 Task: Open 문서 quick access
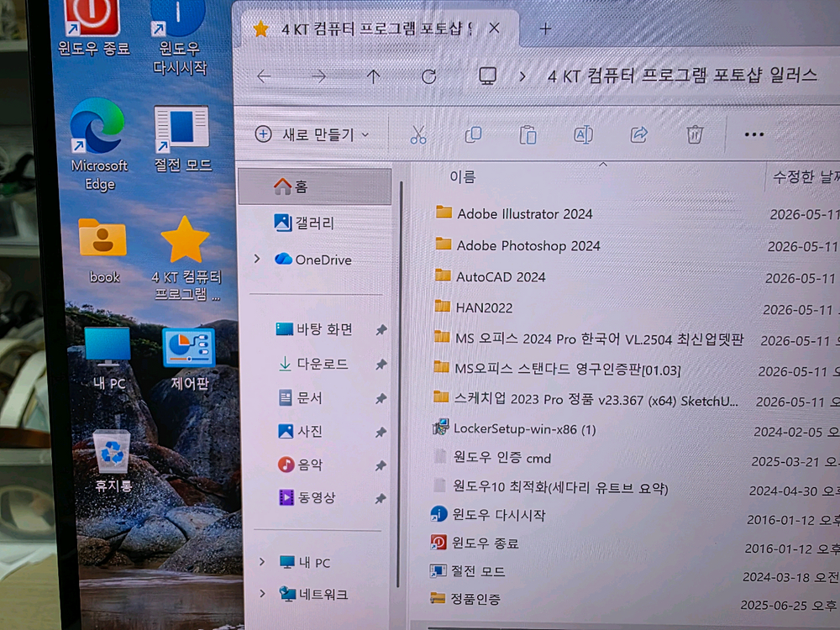click(301, 397)
